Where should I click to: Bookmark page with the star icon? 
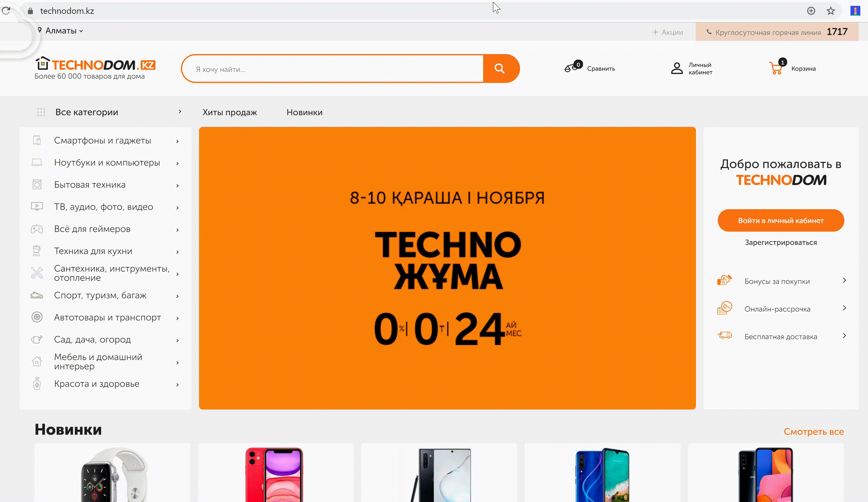point(831,11)
